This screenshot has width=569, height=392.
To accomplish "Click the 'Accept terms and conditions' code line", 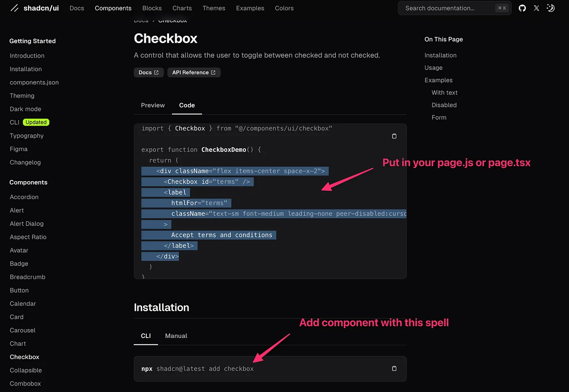I will (222, 235).
